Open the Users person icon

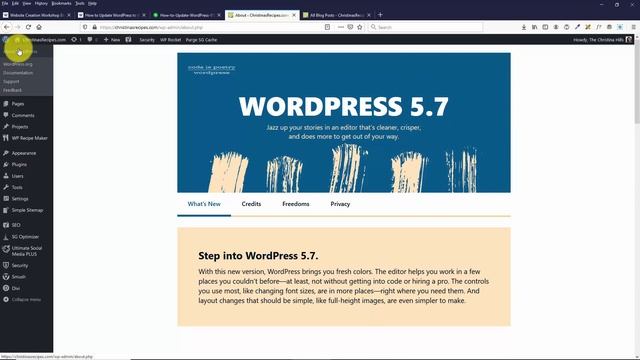pos(6,176)
